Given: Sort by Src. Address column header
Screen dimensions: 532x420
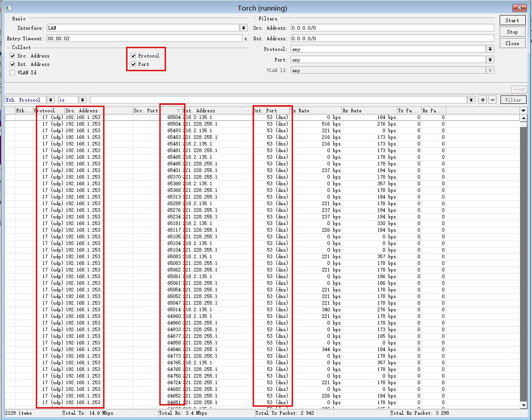Looking at the screenshot, I should tap(99, 111).
